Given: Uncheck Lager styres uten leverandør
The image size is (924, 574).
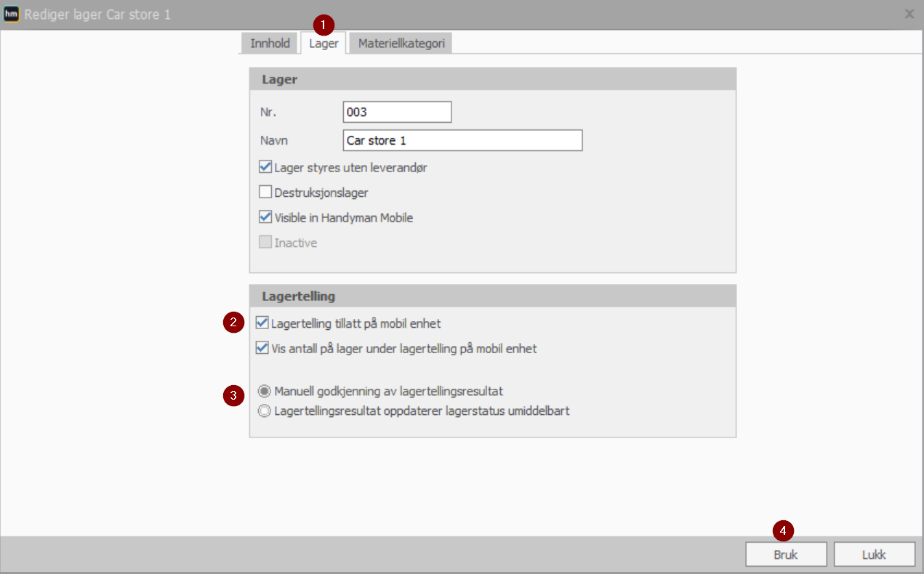Looking at the screenshot, I should 265,167.
